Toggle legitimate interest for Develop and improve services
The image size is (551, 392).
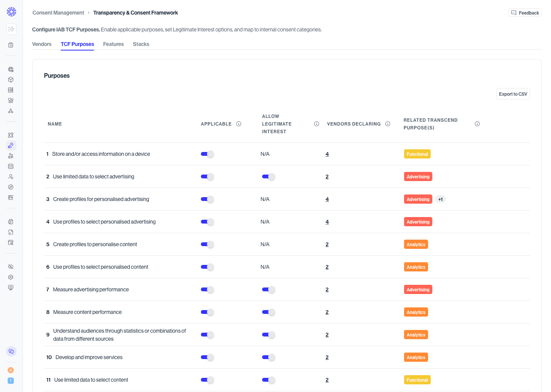point(269,358)
